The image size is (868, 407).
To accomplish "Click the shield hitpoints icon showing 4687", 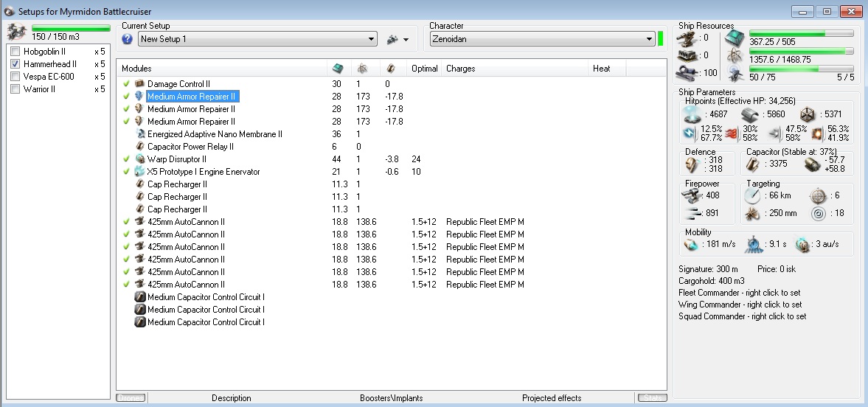I will tap(692, 114).
